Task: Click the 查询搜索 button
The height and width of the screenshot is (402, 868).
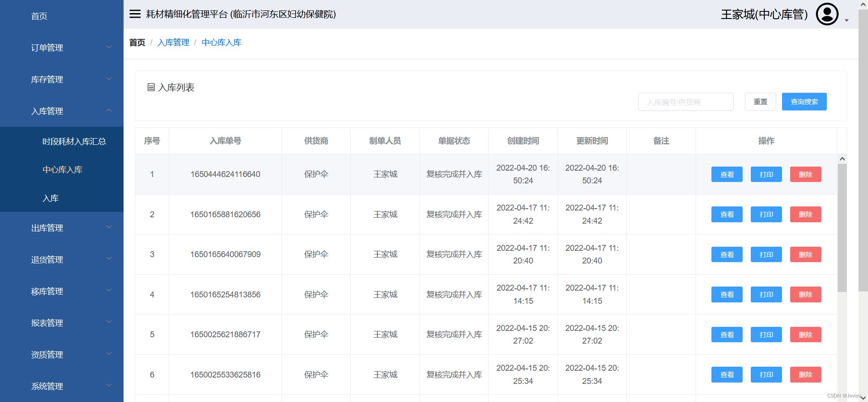Action: tap(804, 102)
